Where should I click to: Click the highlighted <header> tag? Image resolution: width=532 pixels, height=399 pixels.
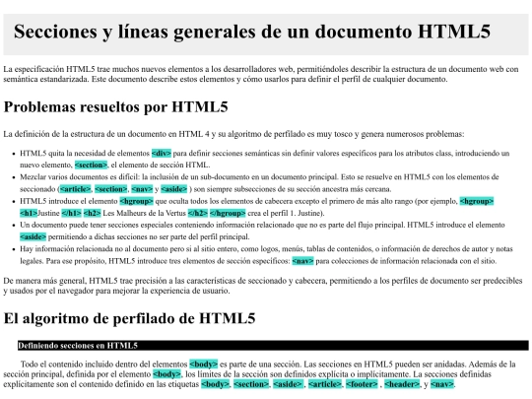point(402,384)
